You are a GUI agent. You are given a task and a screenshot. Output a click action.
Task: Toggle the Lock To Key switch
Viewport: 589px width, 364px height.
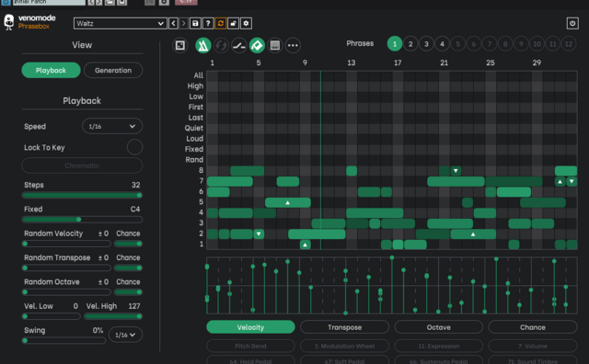pyautogui.click(x=134, y=147)
